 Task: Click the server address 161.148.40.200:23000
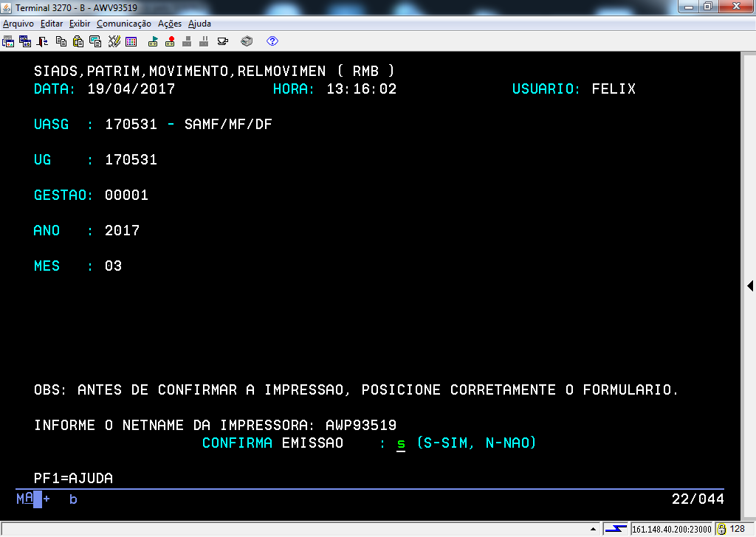pos(672,530)
